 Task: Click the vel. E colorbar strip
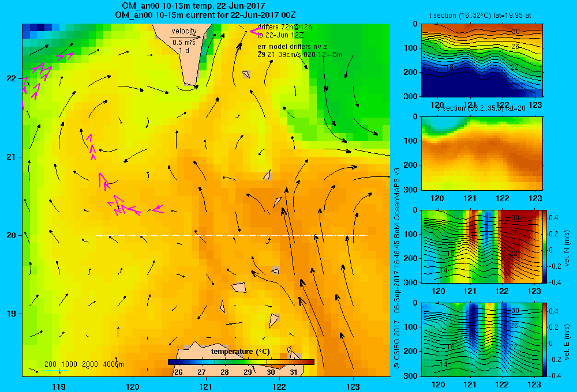[545, 340]
